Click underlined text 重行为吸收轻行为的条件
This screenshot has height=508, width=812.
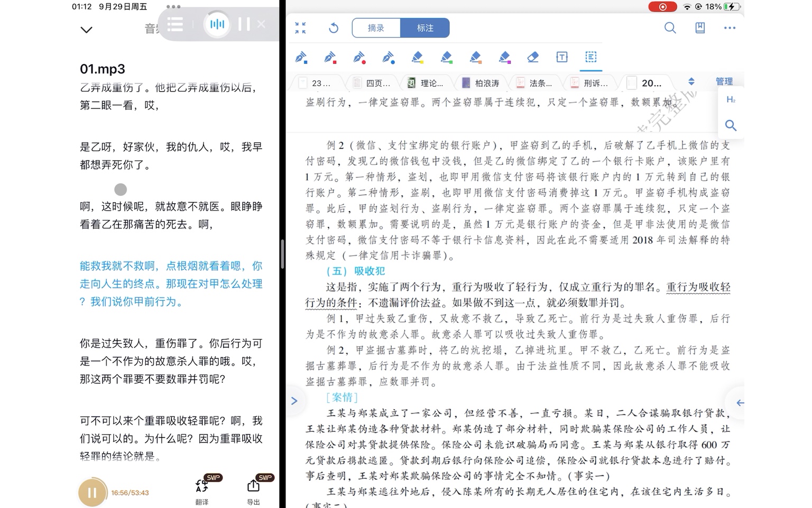point(518,295)
